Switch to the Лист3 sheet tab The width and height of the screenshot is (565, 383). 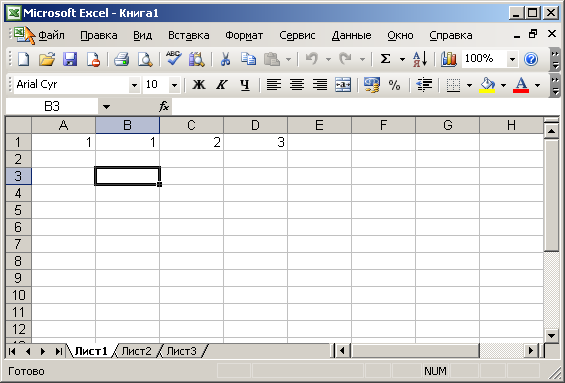(182, 351)
